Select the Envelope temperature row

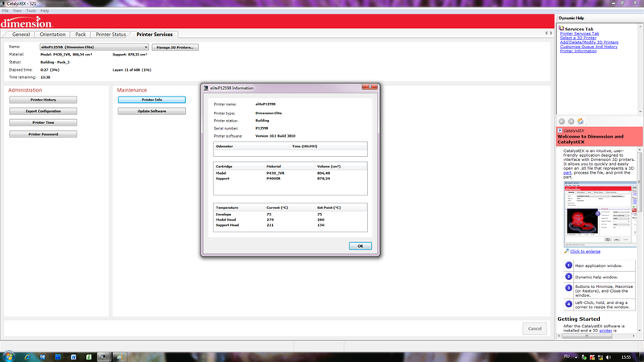click(290, 214)
